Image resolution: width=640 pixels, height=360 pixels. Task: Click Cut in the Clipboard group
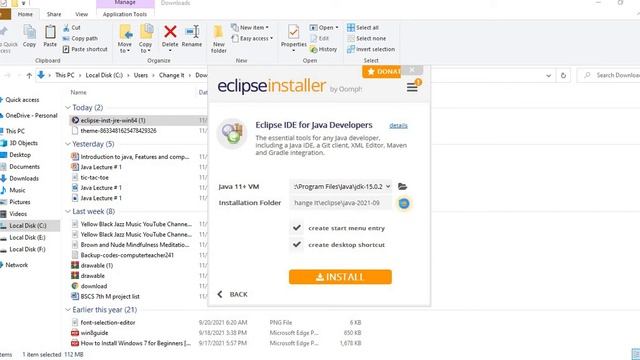(x=72, y=27)
